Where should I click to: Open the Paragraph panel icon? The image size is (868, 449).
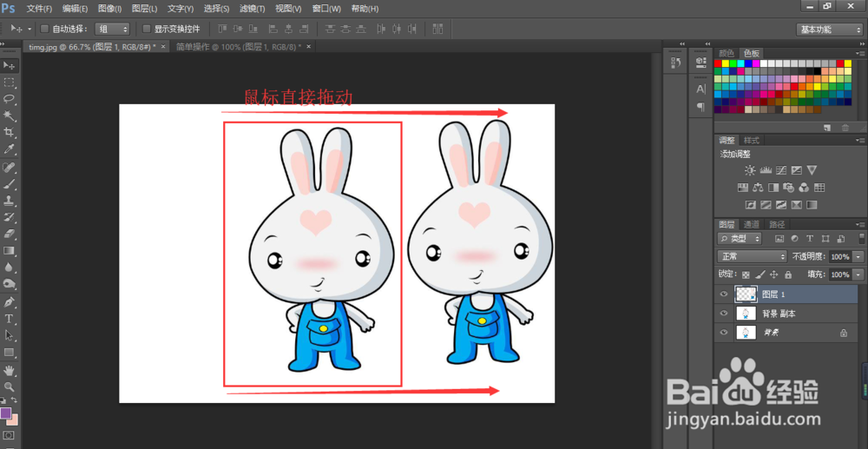pyautogui.click(x=700, y=106)
